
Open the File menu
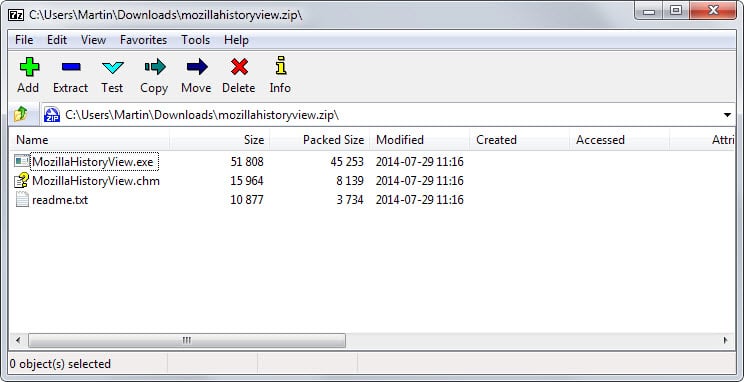point(24,40)
